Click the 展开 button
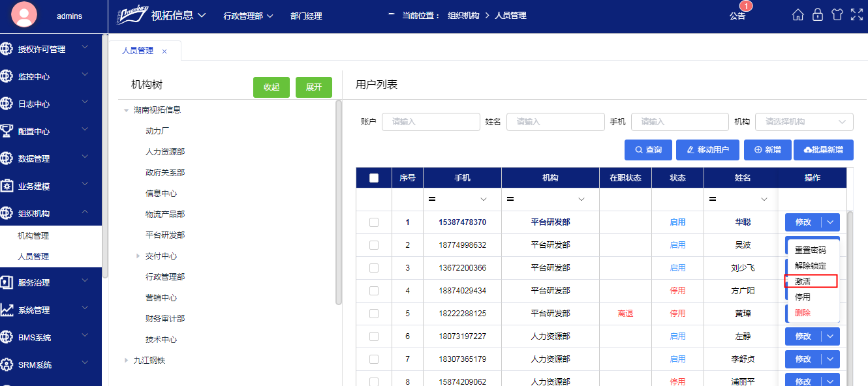868x386 pixels. point(314,87)
